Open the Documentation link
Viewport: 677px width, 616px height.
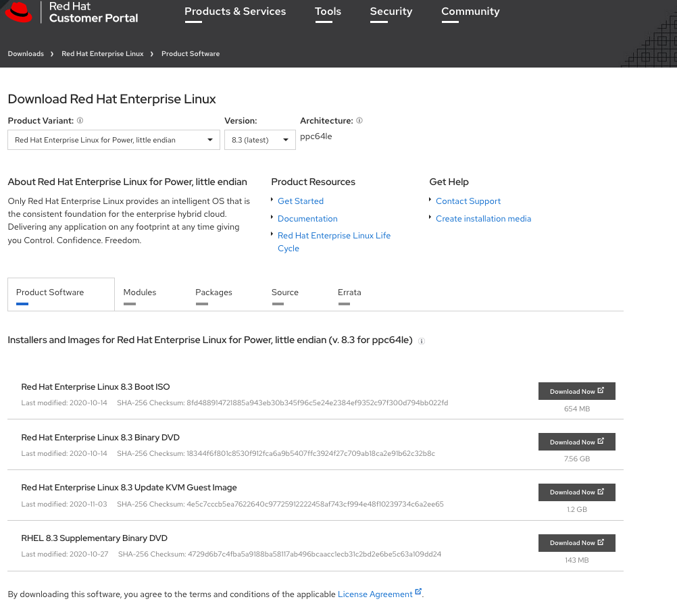pyautogui.click(x=307, y=219)
